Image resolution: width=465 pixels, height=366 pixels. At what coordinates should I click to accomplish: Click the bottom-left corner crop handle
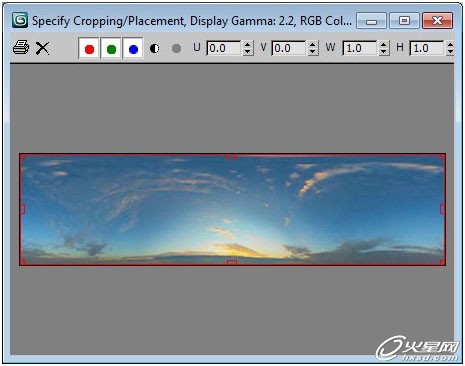(23, 262)
